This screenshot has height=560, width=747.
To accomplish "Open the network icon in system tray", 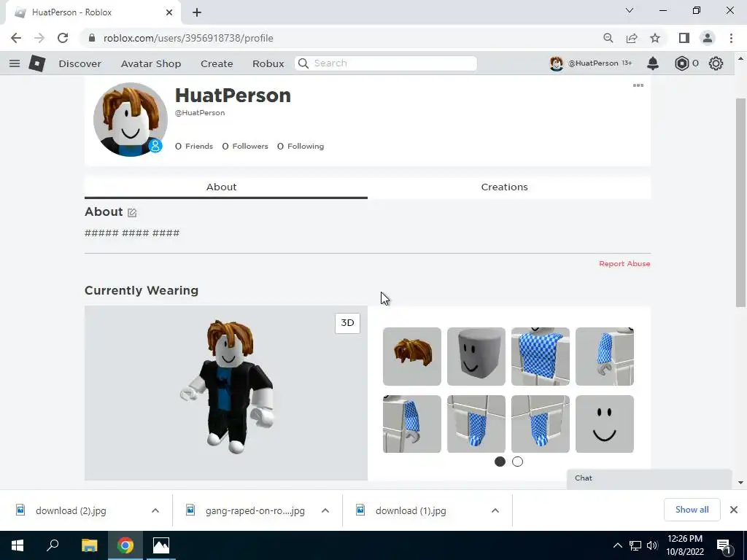I will [635, 545].
